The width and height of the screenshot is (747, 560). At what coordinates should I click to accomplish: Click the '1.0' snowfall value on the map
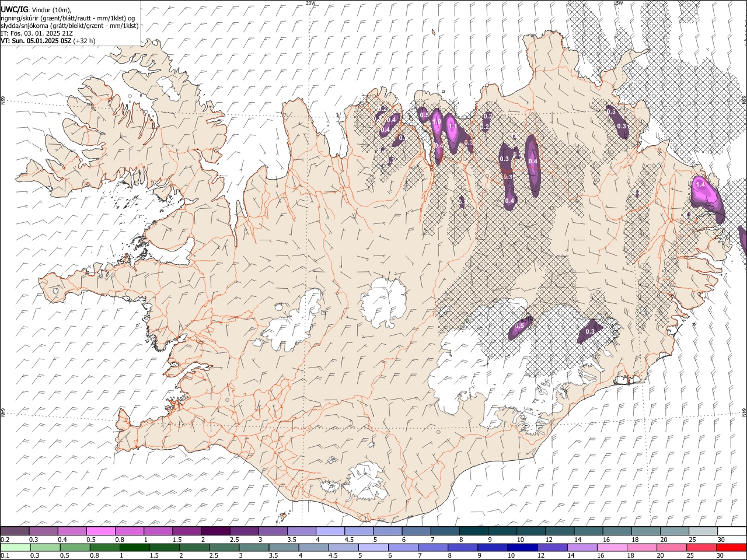pyautogui.click(x=437, y=121)
